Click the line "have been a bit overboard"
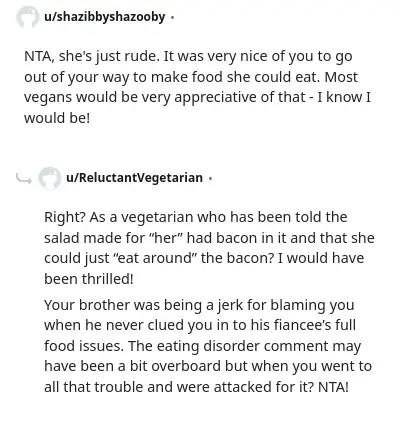The image size is (400, 422). click(208, 366)
